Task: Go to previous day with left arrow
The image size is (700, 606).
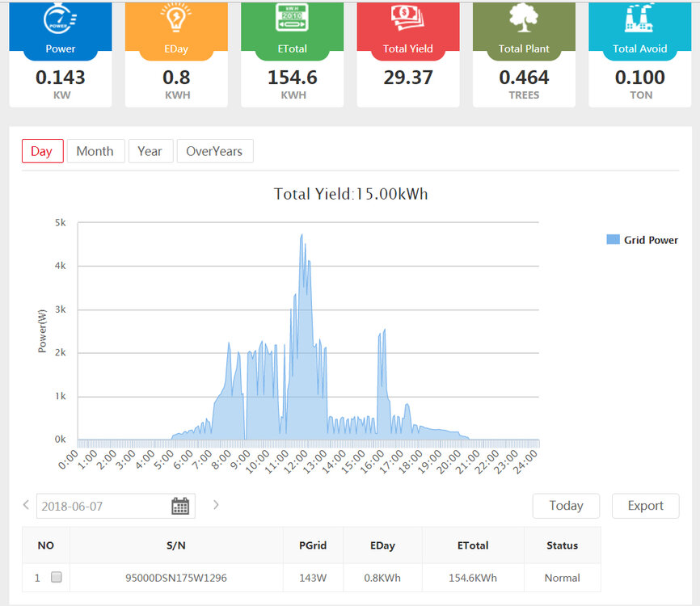Action: [26, 505]
